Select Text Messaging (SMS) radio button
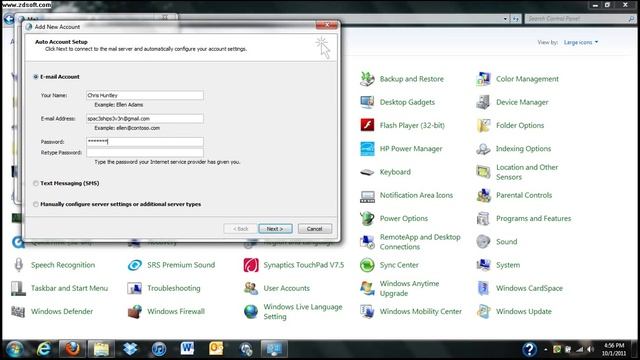 coord(36,183)
